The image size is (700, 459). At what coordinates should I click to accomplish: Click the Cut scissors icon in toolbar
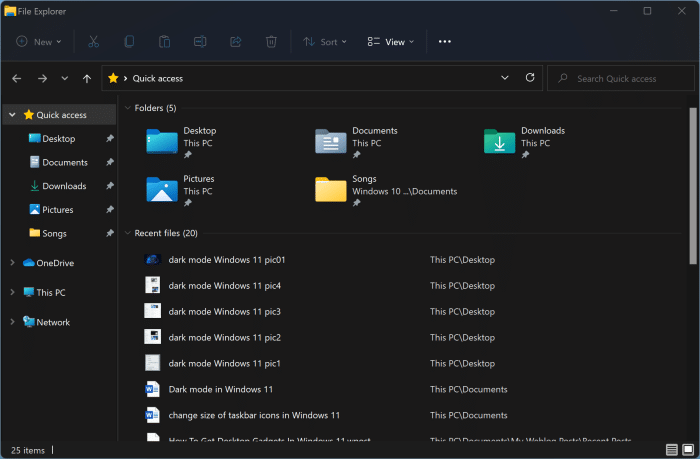[x=93, y=42]
